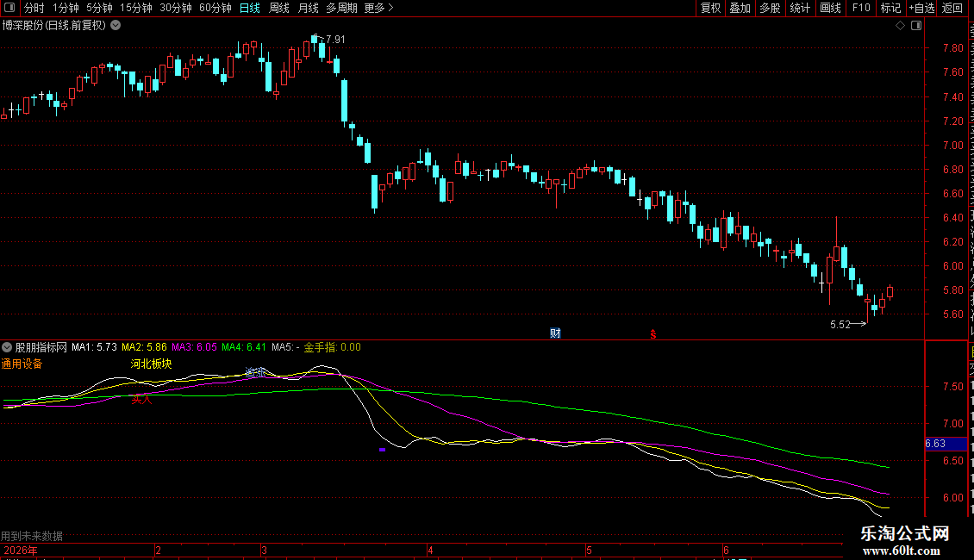974x560 pixels.
Task: Toggle the left panel icon in top-left corner
Action: [x=10, y=8]
